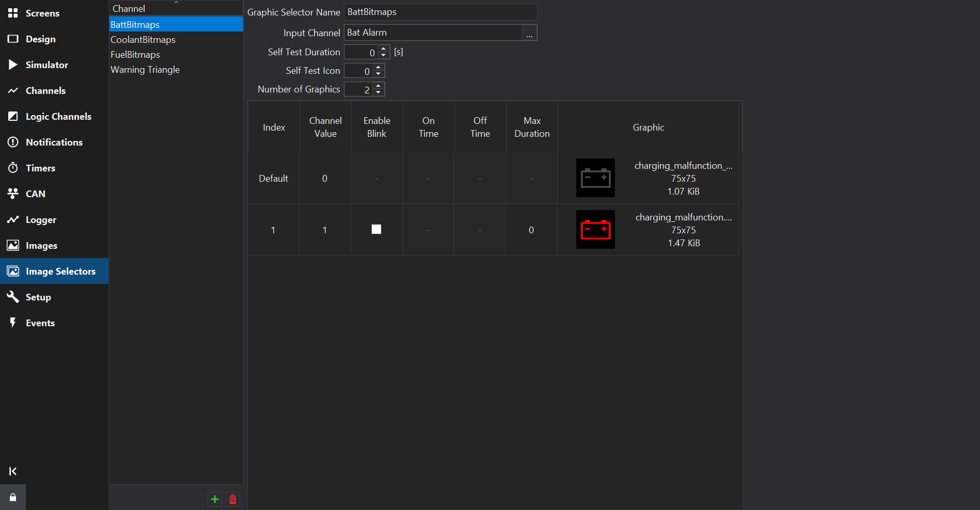The image size is (980, 510).
Task: Open the Notifications menu item
Action: 54,142
